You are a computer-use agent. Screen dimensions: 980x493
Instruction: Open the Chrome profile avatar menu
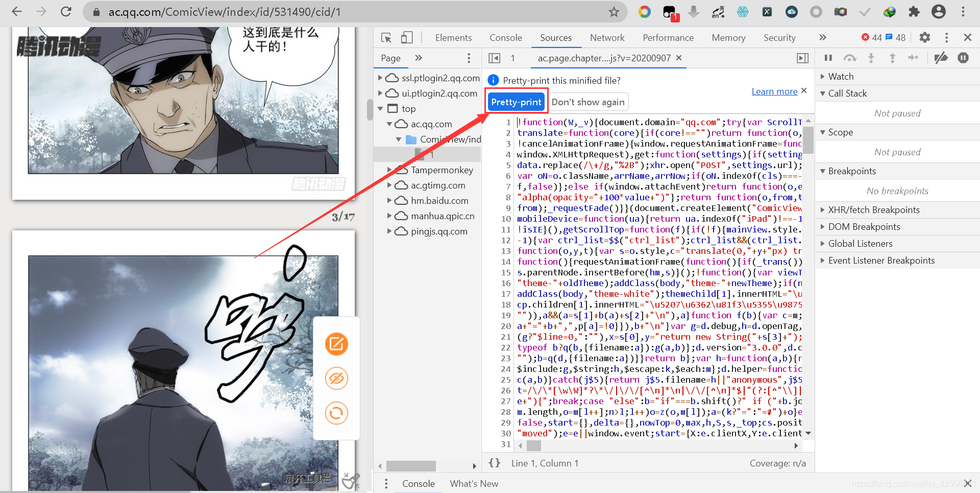(939, 12)
